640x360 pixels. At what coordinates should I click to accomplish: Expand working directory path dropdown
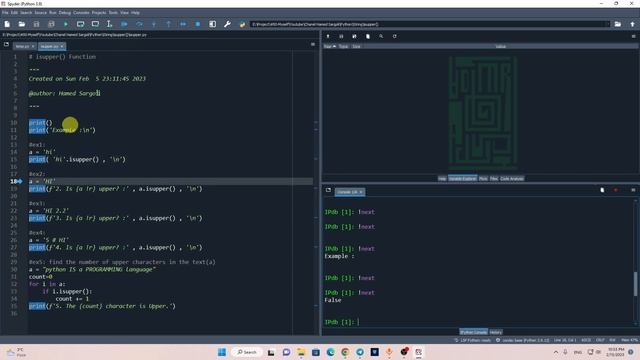pos(607,24)
